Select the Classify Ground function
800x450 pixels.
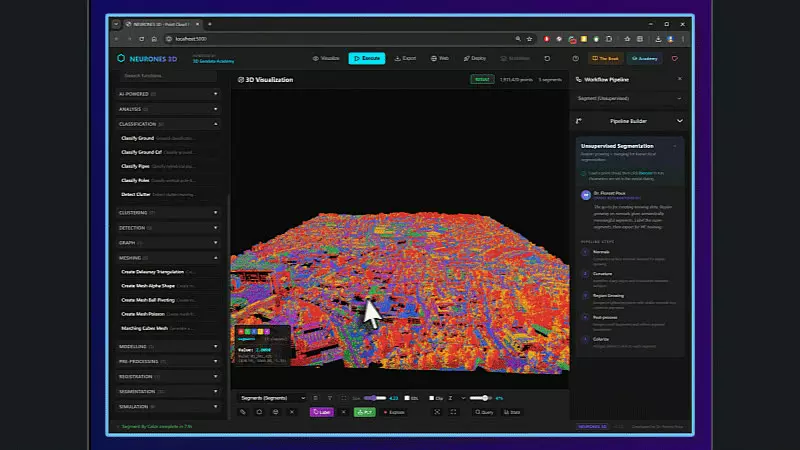[168, 138]
